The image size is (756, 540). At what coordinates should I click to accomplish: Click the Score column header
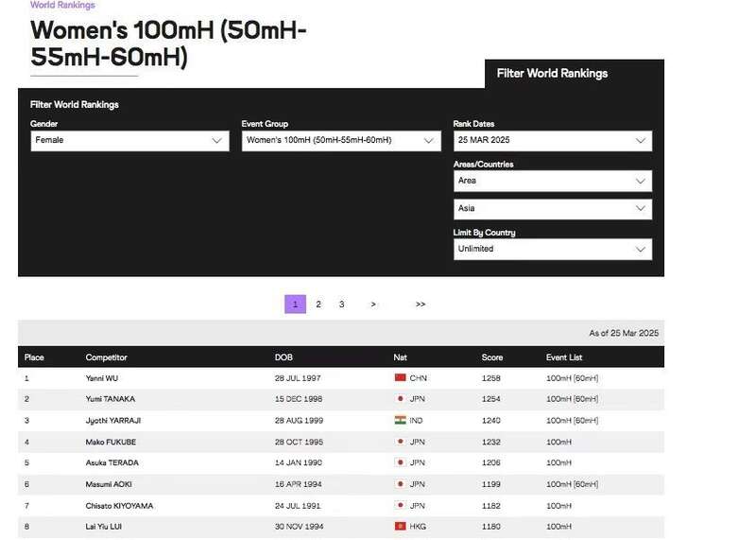[x=491, y=357]
